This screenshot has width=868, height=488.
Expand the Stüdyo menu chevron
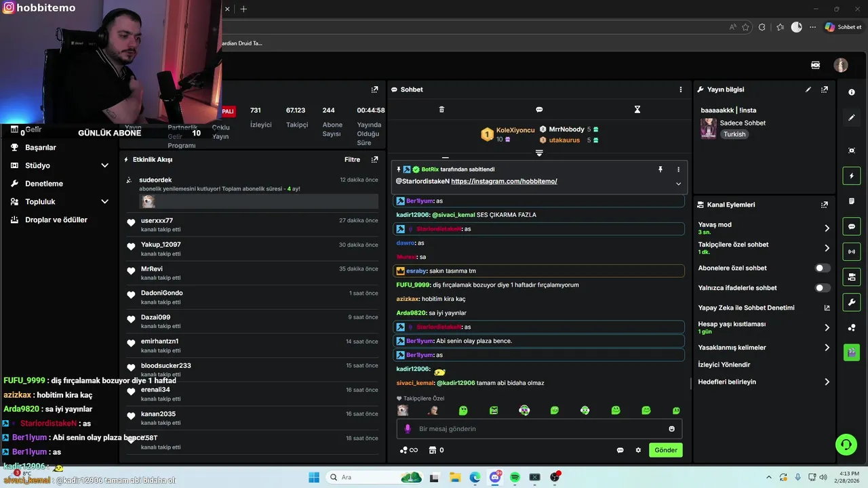(104, 165)
